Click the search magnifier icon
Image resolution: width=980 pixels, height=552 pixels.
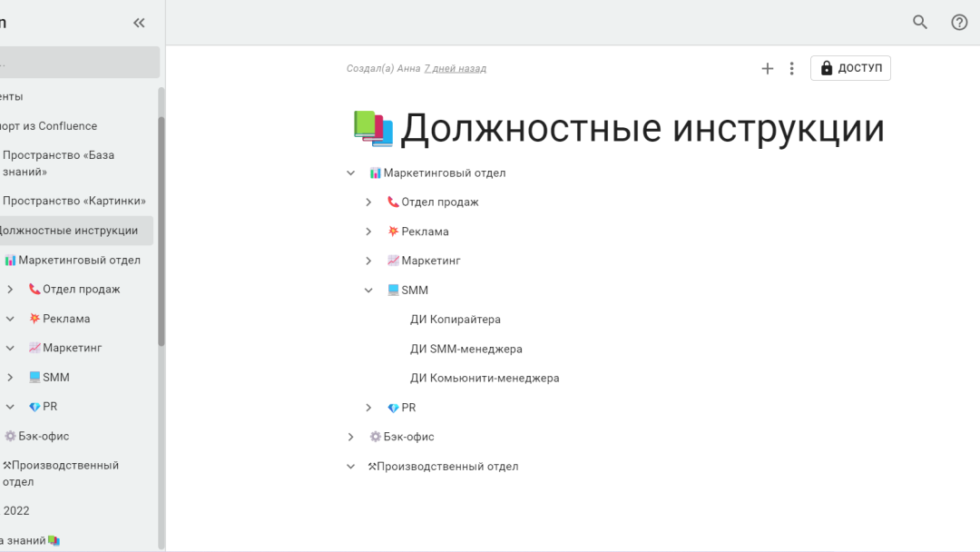[x=920, y=23]
